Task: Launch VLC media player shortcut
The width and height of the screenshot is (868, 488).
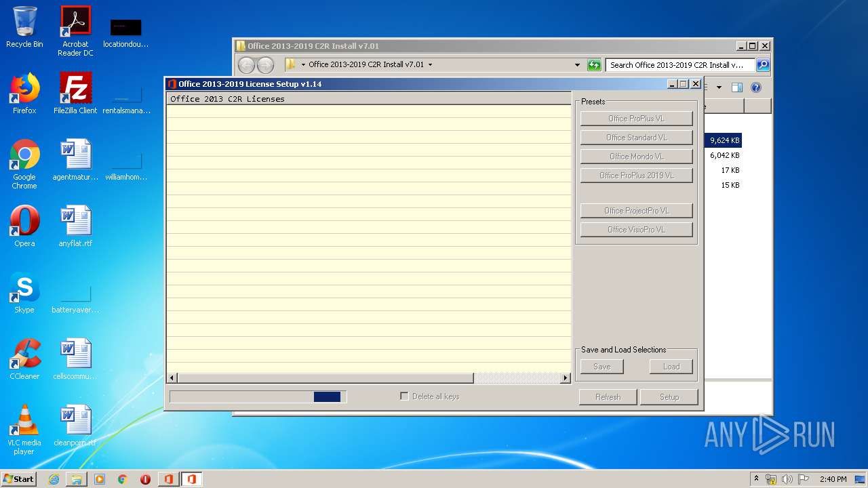Action: tap(24, 430)
